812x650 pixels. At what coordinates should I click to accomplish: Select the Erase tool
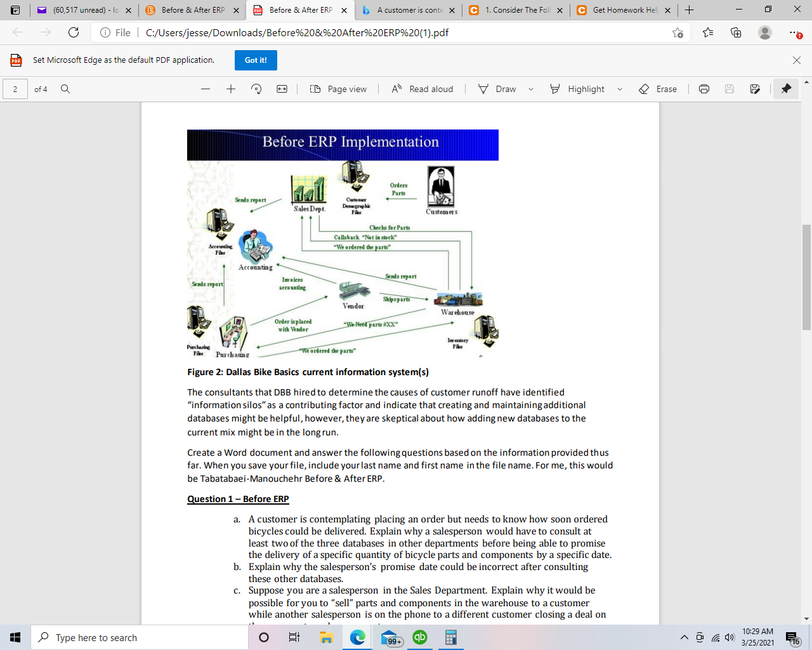658,89
